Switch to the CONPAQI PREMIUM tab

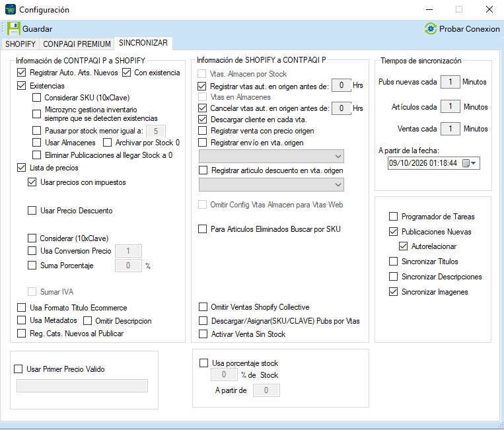click(77, 44)
